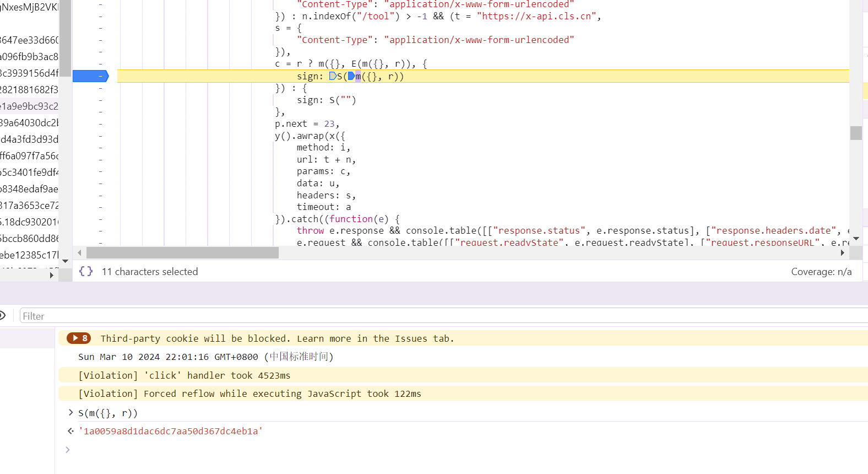Click the pretty print curly braces icon

click(x=86, y=271)
